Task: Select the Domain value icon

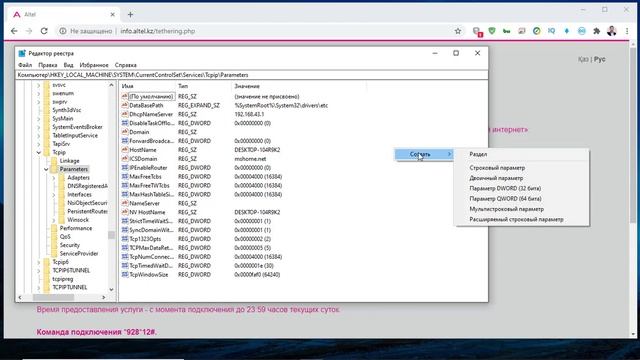Action: tap(125, 132)
